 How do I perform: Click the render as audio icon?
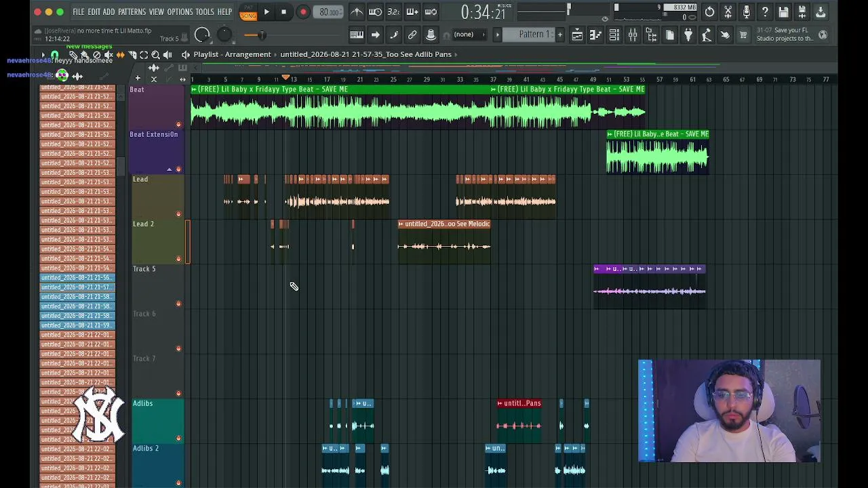pos(802,12)
